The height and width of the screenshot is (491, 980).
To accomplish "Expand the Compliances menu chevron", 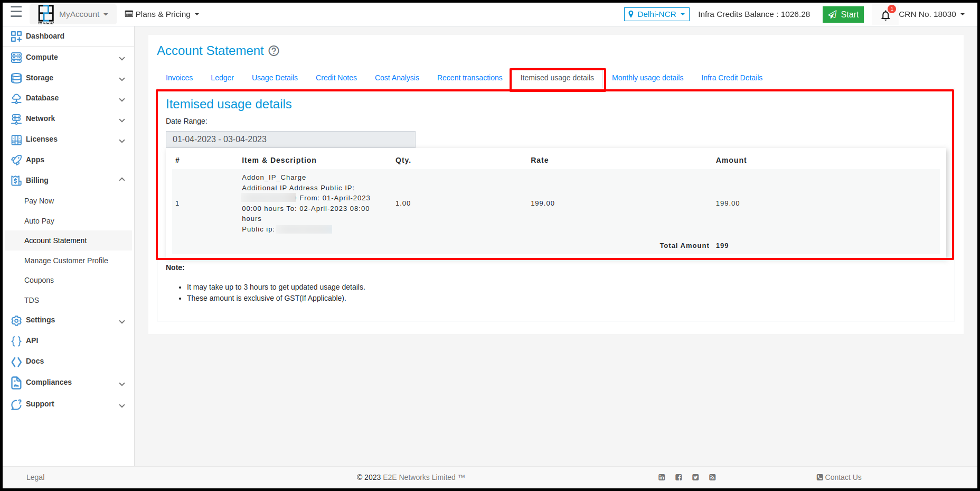I will tap(122, 384).
